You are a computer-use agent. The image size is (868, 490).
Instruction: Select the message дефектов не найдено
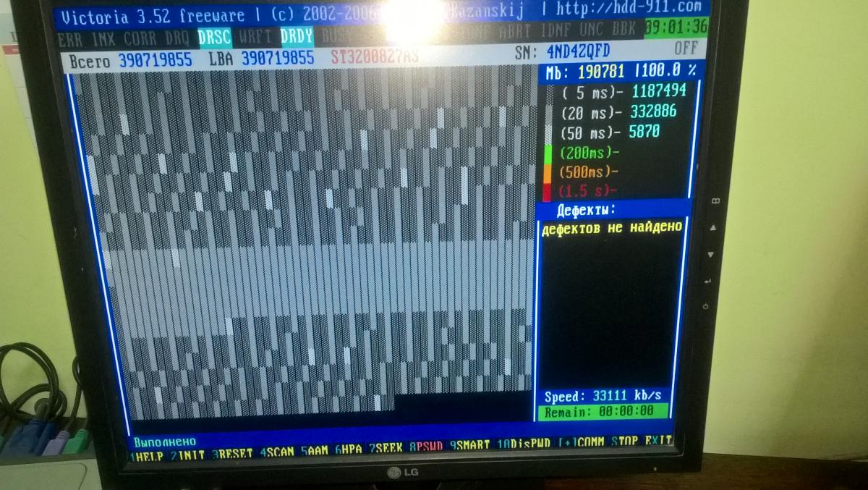point(612,228)
